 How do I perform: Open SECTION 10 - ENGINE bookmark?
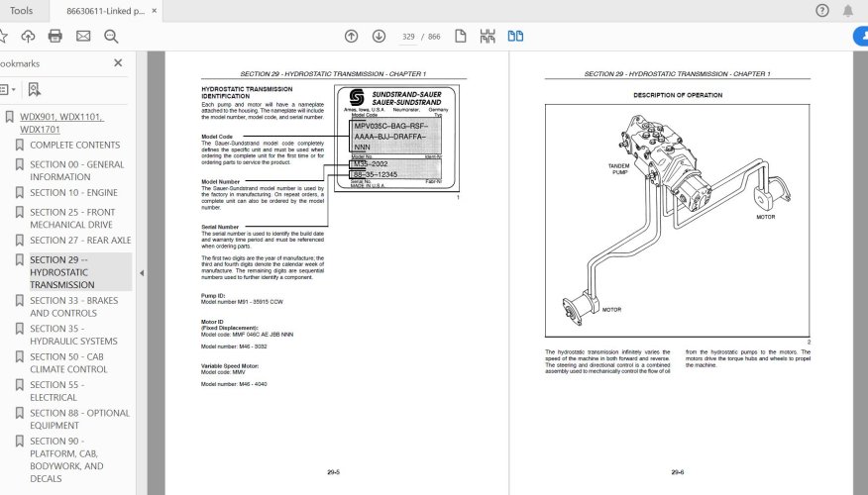point(73,192)
